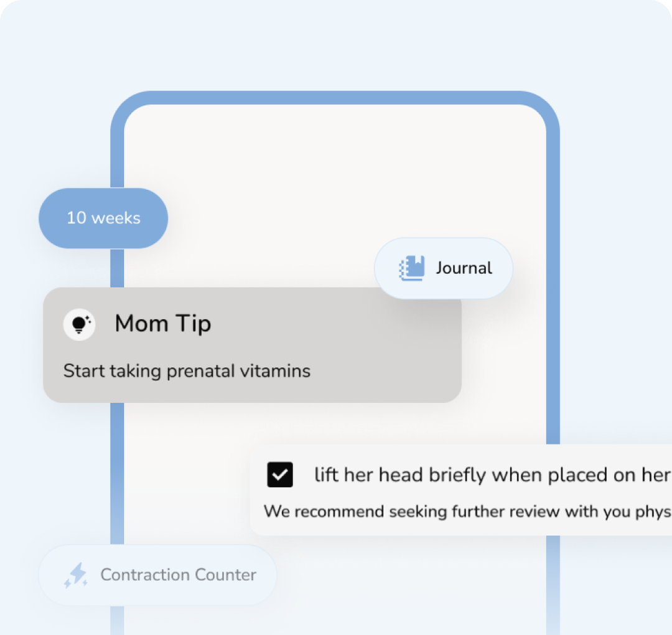Click the word briefly in the milestone

[x=457, y=475]
